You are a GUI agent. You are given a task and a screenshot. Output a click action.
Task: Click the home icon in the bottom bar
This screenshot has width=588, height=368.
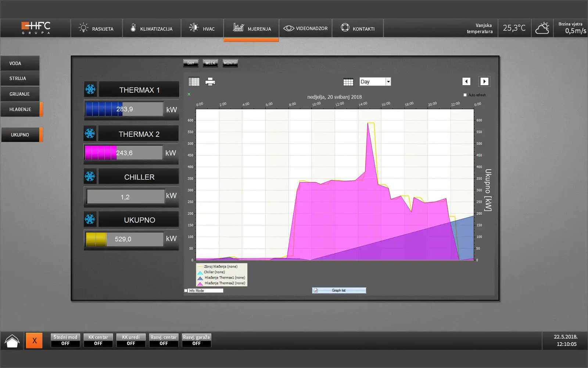[12, 341]
